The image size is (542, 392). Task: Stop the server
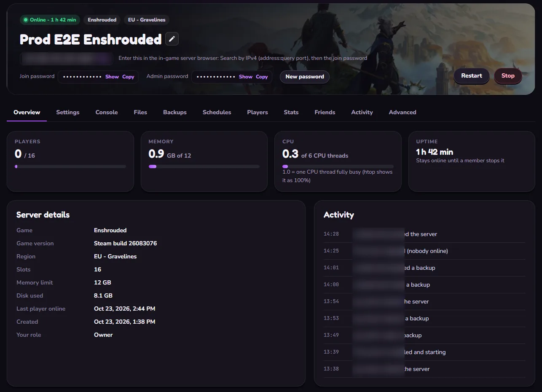pos(508,76)
